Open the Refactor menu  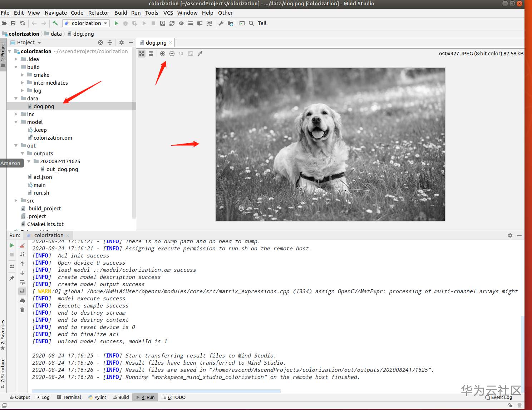(99, 13)
